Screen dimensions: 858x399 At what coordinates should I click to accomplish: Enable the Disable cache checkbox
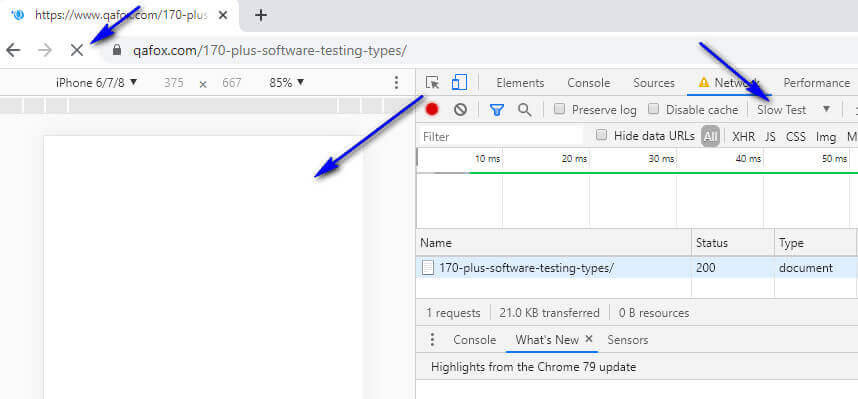point(653,109)
